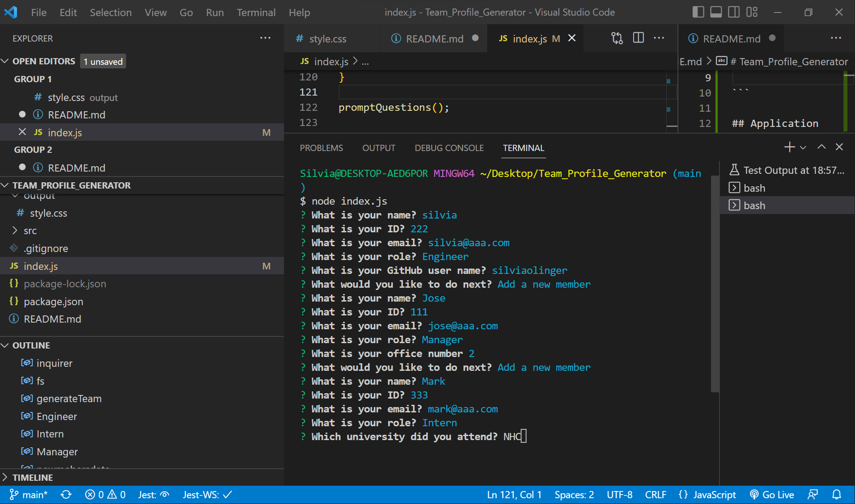Toggle secondary side bar layout icon

tap(734, 12)
